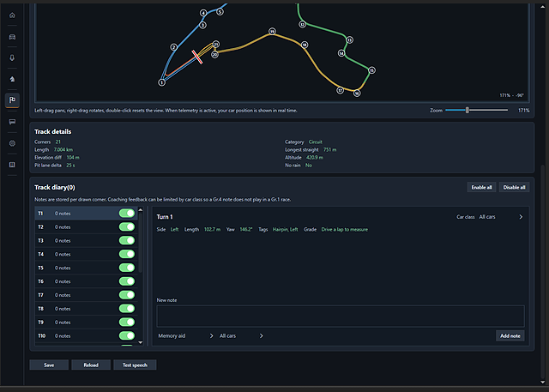Screen dimensions: 549x392
Task: Select corner T10 in the diary list
Action: (x=86, y=335)
